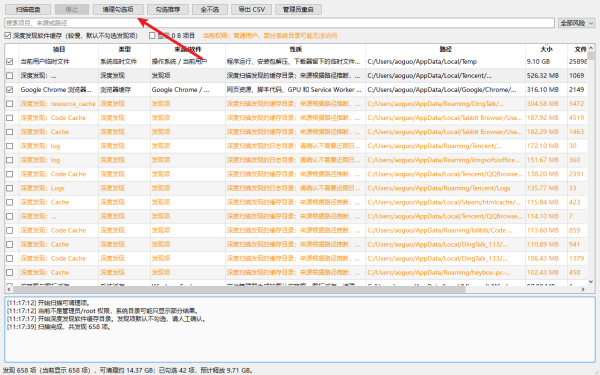Check the 526.32 MB Tencent row checkbox
This screenshot has width=600, height=375.
10,76
